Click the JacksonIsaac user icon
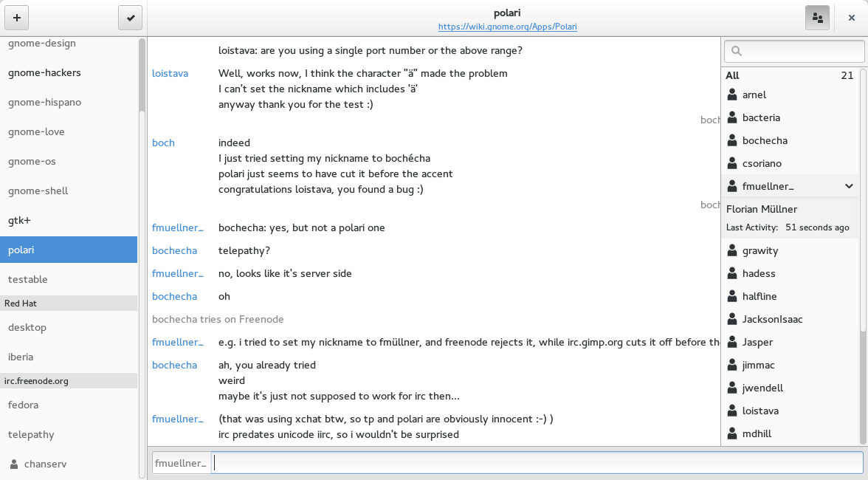 point(732,319)
